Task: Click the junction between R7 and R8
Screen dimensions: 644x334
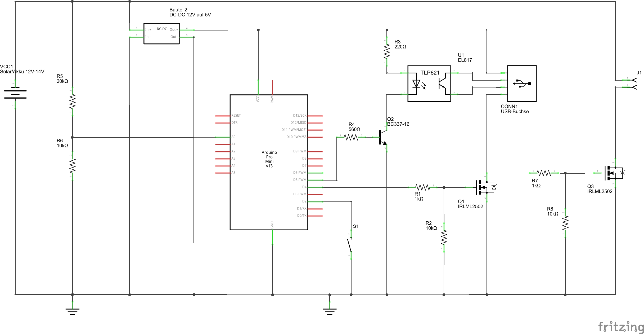Action: 565,173
